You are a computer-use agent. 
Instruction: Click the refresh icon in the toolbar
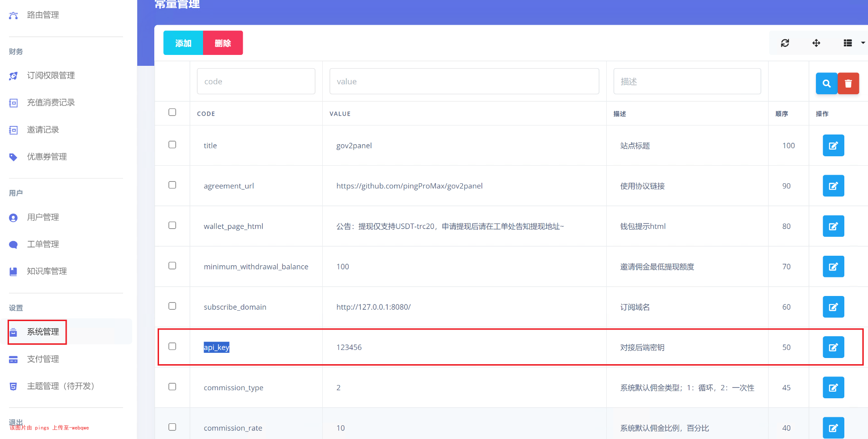(x=785, y=43)
